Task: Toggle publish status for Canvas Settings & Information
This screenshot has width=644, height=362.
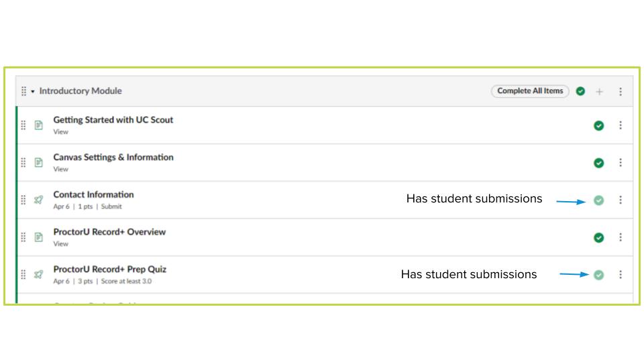Action: click(598, 163)
